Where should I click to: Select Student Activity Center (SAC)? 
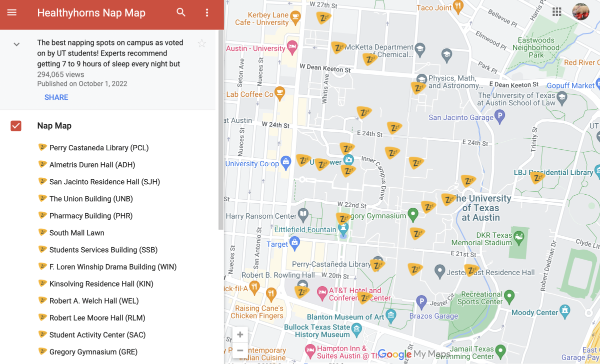(92, 335)
